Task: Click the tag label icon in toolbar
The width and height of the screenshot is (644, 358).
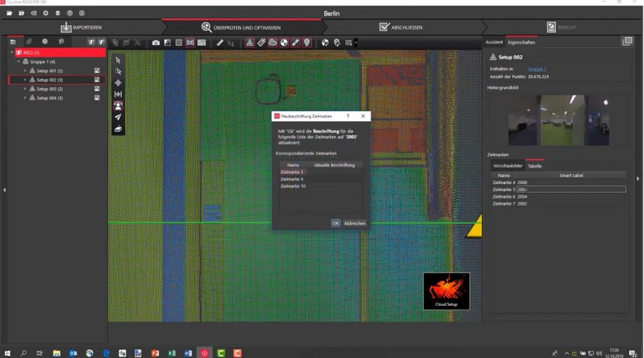Action: 261,43
